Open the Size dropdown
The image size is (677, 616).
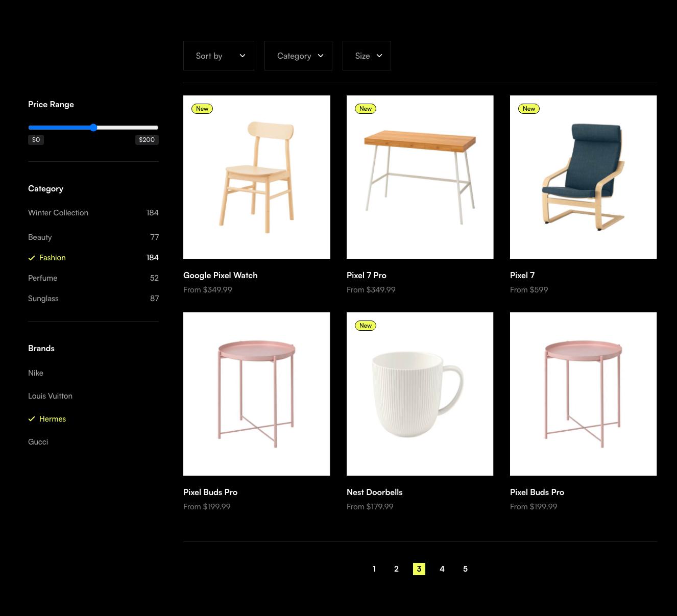click(367, 56)
